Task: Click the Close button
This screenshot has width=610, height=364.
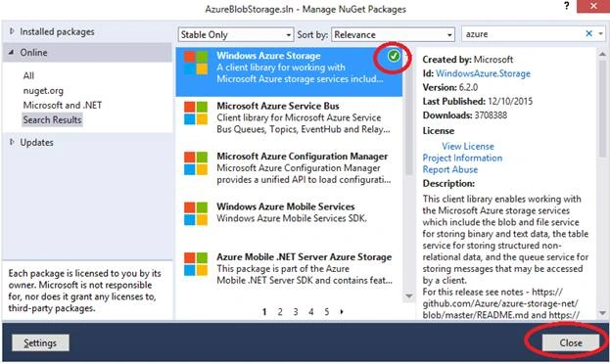Action: [571, 342]
